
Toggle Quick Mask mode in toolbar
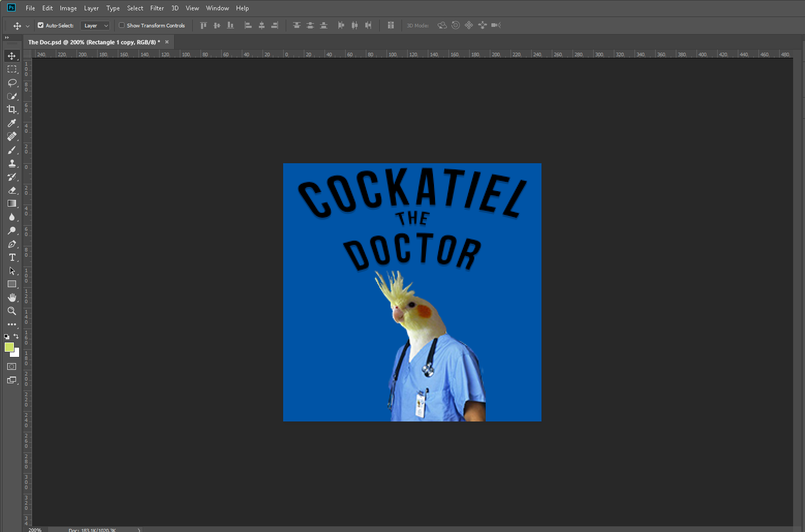pyautogui.click(x=12, y=367)
